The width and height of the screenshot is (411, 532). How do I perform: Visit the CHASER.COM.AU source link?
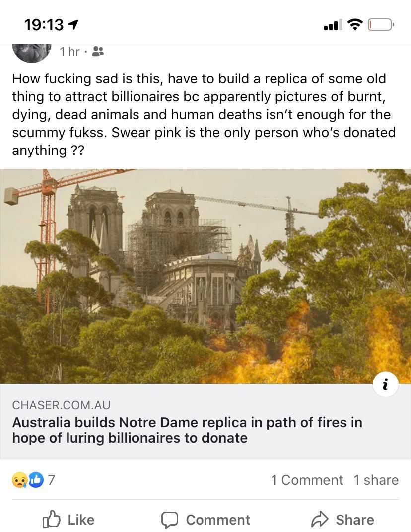pyautogui.click(x=61, y=405)
